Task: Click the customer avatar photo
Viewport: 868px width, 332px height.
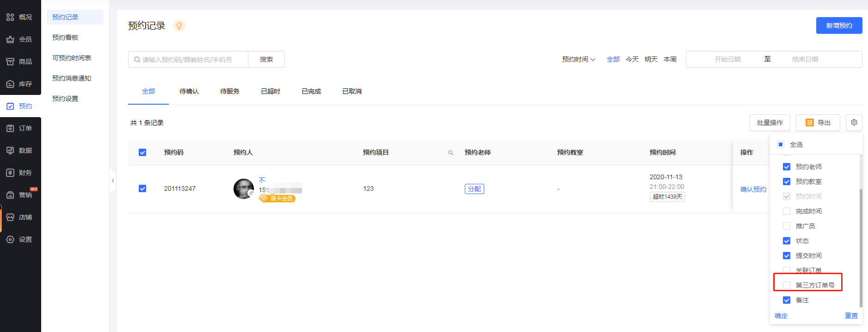Action: point(244,189)
